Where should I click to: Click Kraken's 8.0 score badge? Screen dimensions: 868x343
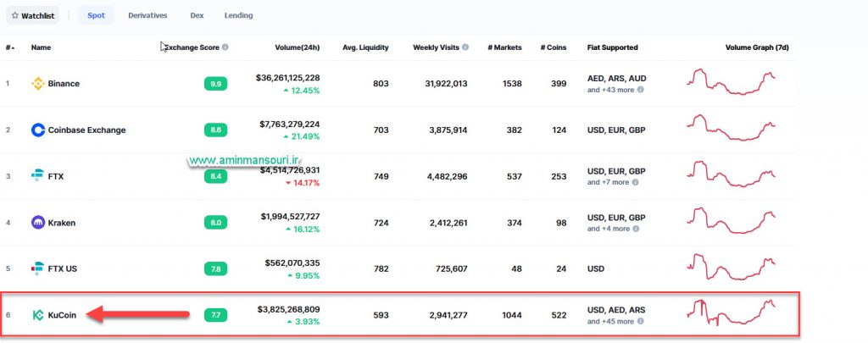point(216,223)
